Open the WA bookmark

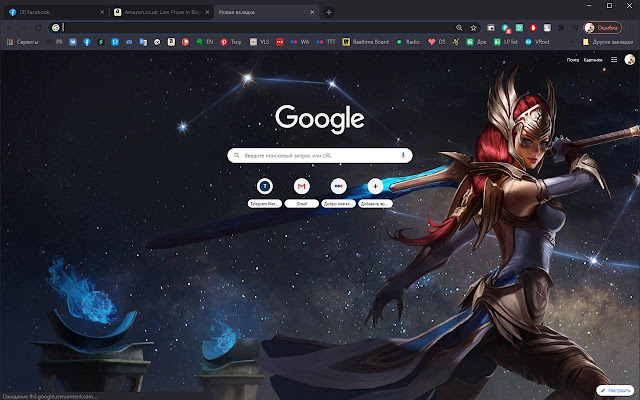coord(300,42)
